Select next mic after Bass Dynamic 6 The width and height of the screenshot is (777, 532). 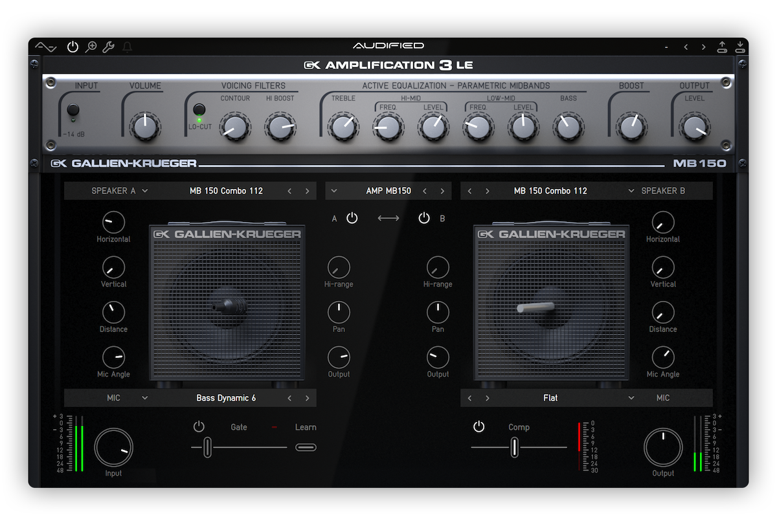(x=307, y=398)
